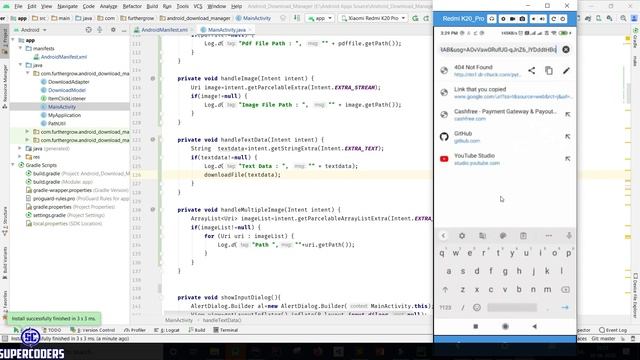The image size is (640, 360).
Task: Tap keyboard toolbar back chevron
Action: tap(444, 236)
